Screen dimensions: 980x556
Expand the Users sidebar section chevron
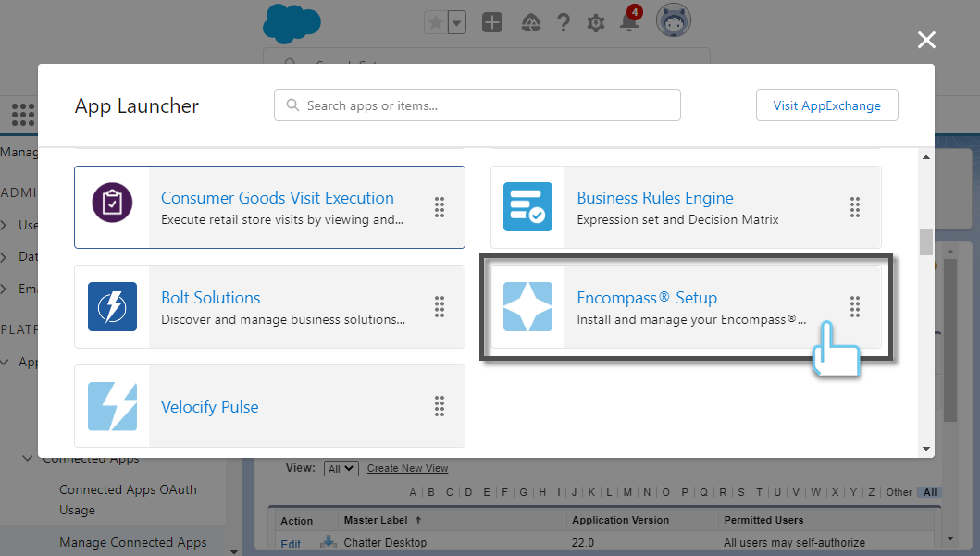(4, 225)
